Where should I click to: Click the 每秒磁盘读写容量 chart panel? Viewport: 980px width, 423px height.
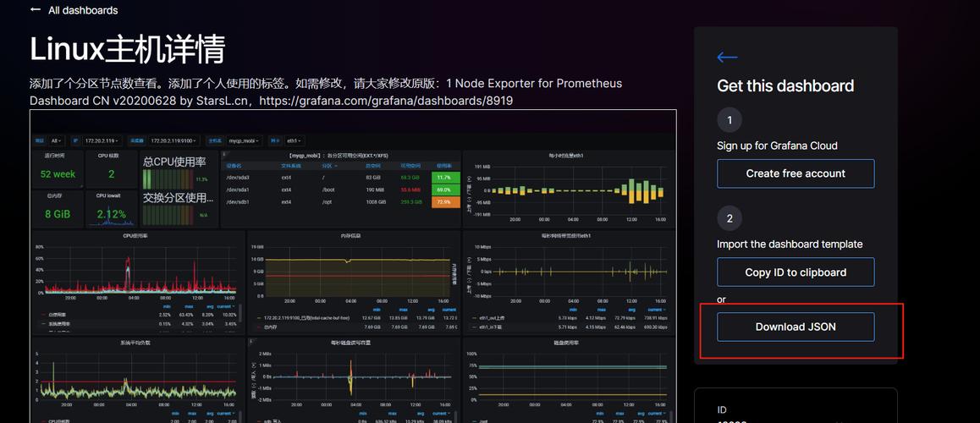354,380
